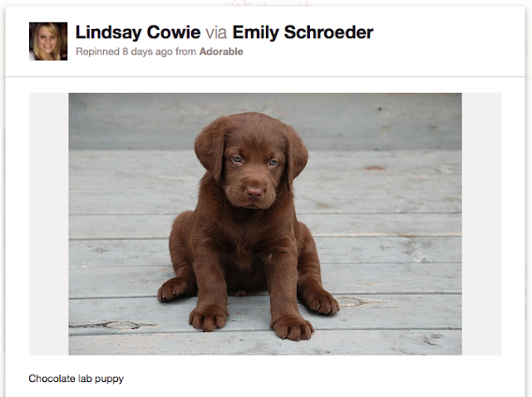Click the gray margin right of the photo
Viewport: 532px width, 397px height.
tap(481, 224)
